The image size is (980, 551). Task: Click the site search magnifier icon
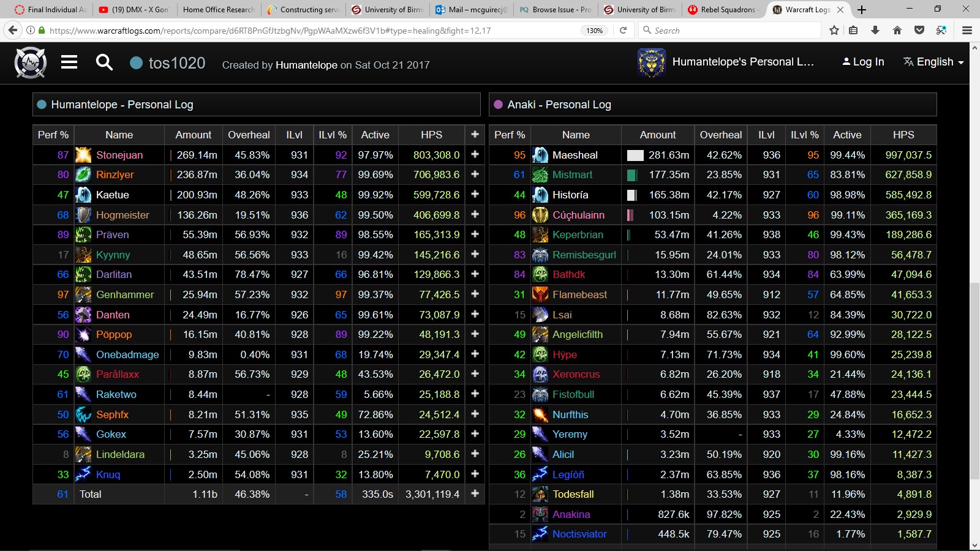[104, 62]
